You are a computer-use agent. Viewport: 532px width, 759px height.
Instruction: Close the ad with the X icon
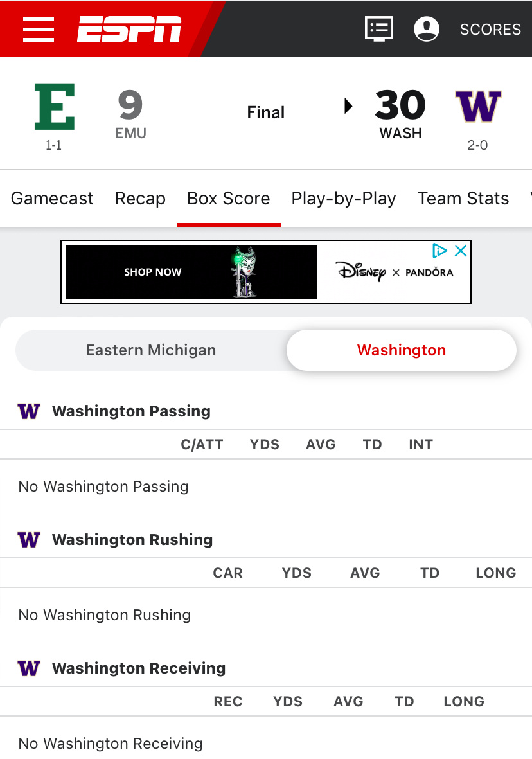pyautogui.click(x=461, y=251)
